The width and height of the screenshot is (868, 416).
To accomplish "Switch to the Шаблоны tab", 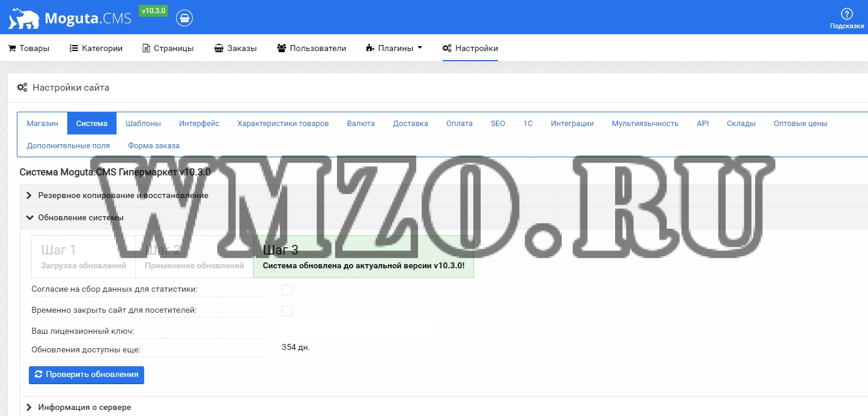I will [x=143, y=123].
